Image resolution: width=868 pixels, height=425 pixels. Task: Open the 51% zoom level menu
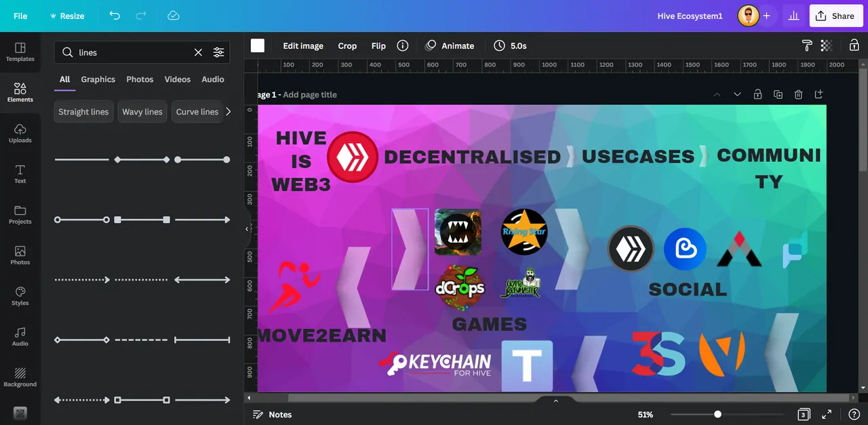(646, 414)
